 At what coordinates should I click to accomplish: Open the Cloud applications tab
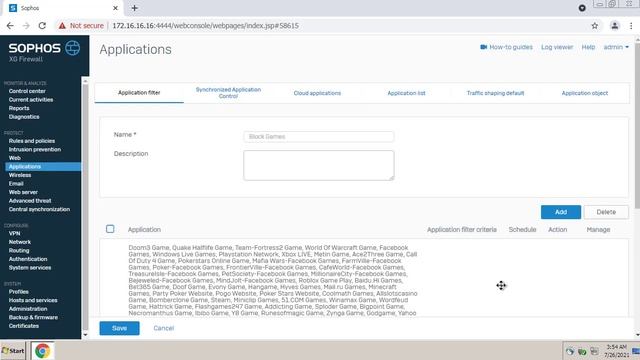pos(317,93)
